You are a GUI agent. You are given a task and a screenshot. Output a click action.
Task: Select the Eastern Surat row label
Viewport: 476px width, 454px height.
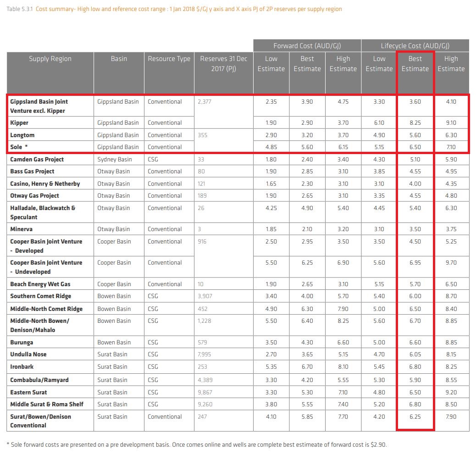[x=28, y=392]
